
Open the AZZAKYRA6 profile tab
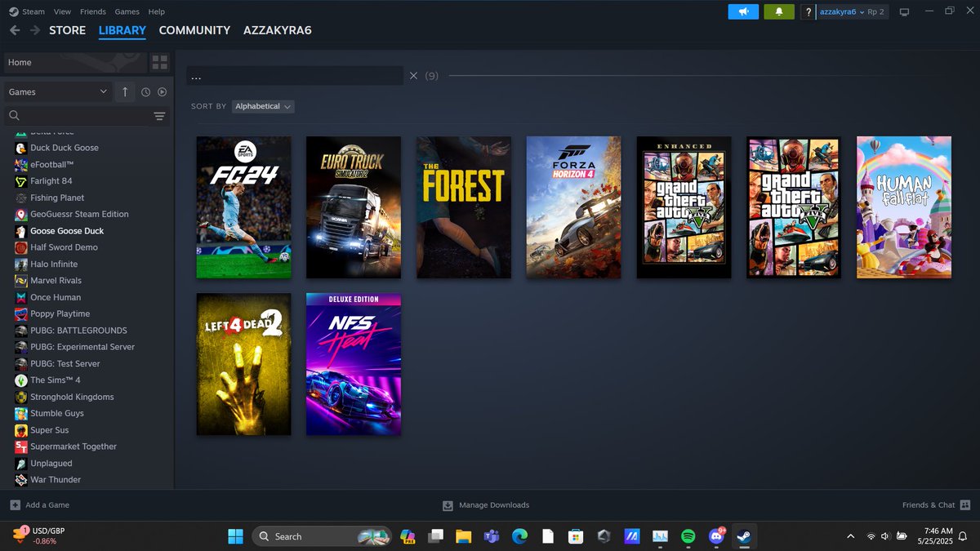277,30
